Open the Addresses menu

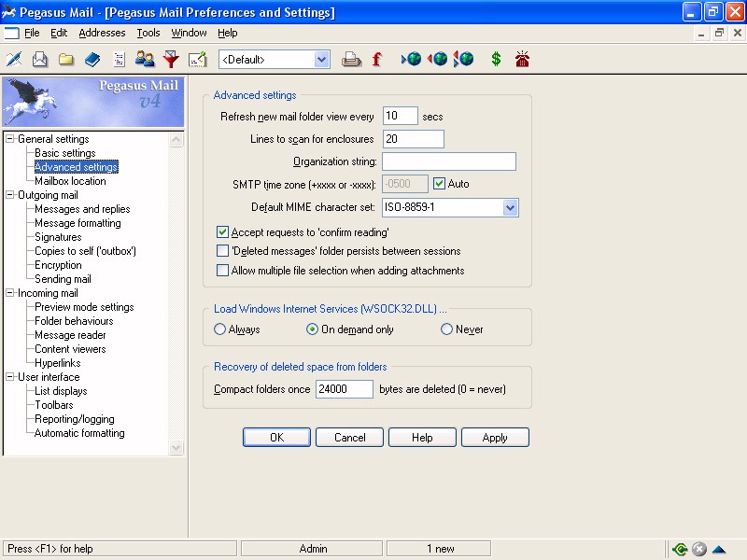pyautogui.click(x=102, y=33)
